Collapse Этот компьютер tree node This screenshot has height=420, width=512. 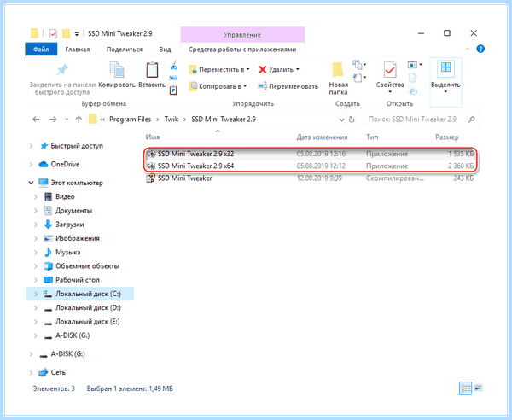click(x=31, y=183)
